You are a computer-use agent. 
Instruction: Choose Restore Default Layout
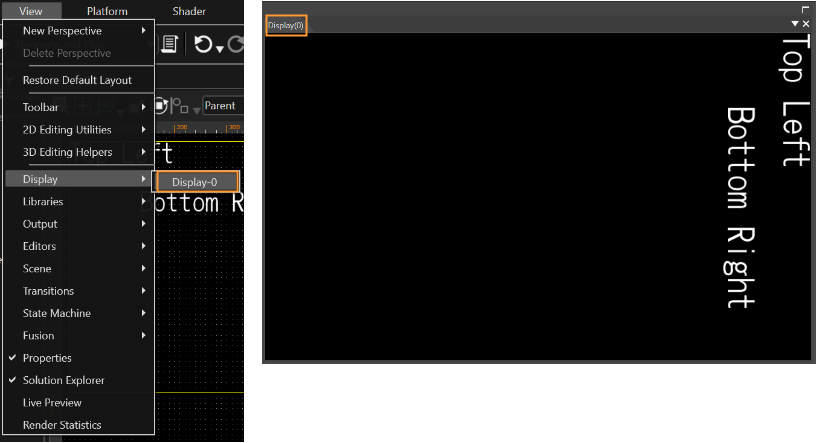(79, 80)
